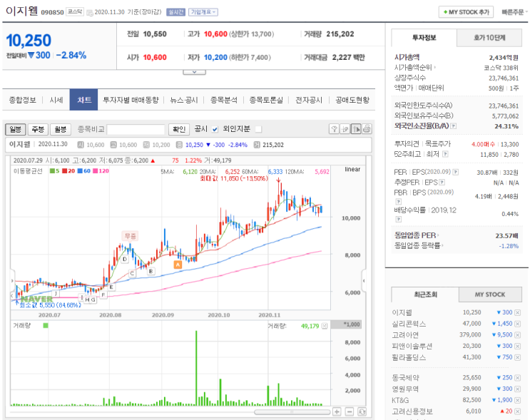This screenshot has height=420, width=530.
Task: Open 종합정보 tab
Action: click(22, 100)
